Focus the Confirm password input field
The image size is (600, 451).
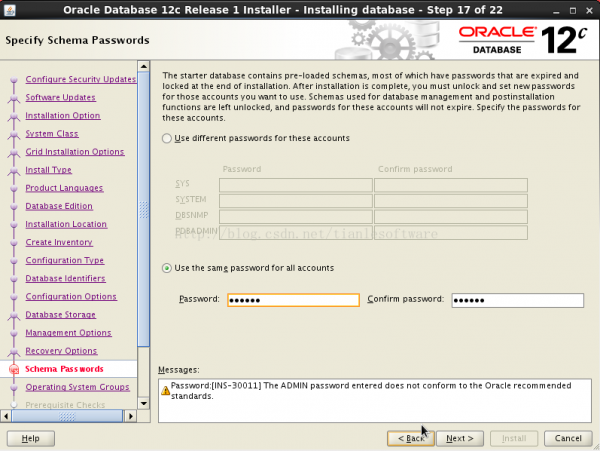518,300
